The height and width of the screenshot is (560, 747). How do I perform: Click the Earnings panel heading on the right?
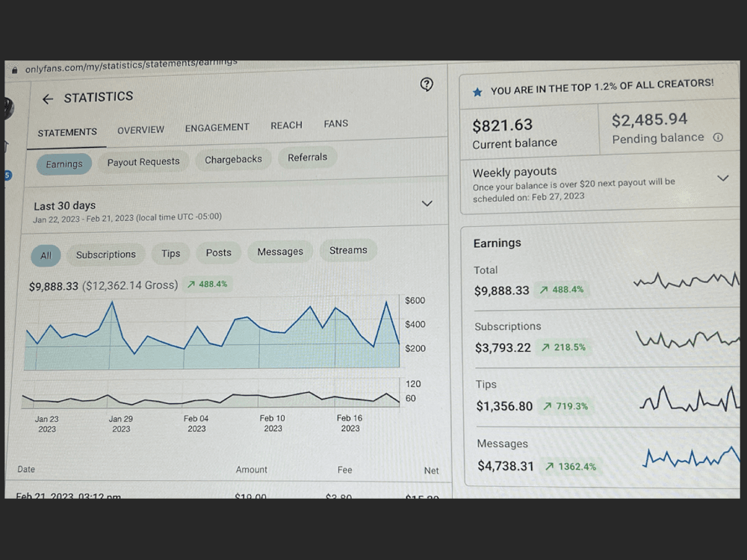pyautogui.click(x=498, y=243)
